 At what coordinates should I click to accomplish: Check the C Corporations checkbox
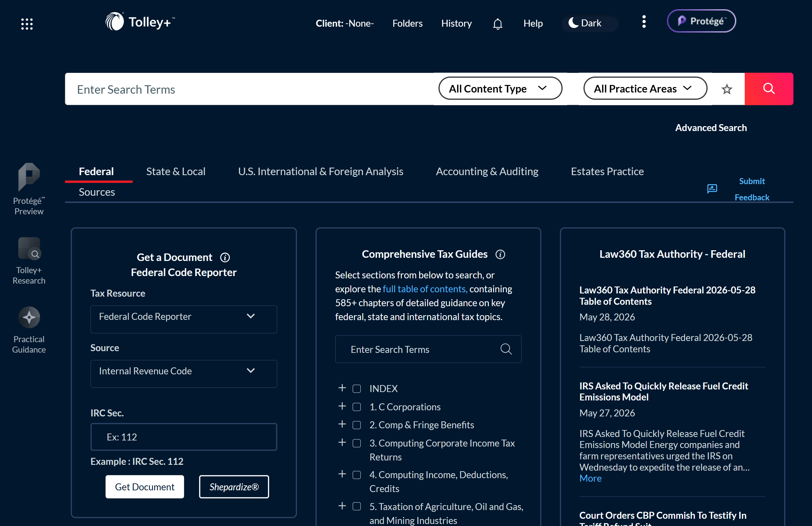pos(356,407)
